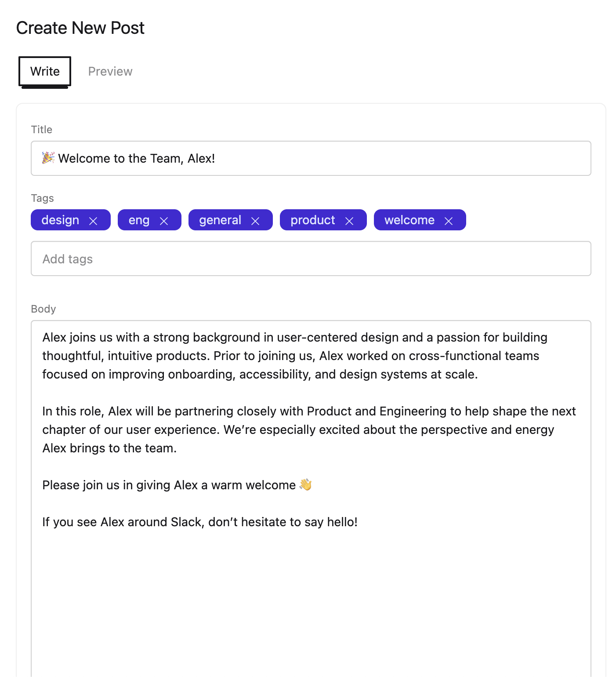Click the X on the welcome tag
Screen dimensions: 616x677
[449, 221]
